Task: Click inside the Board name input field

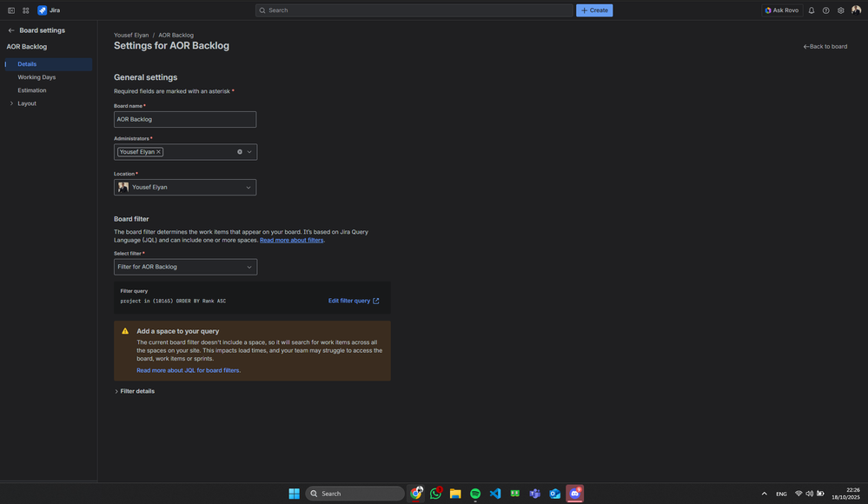Action: [x=185, y=118]
